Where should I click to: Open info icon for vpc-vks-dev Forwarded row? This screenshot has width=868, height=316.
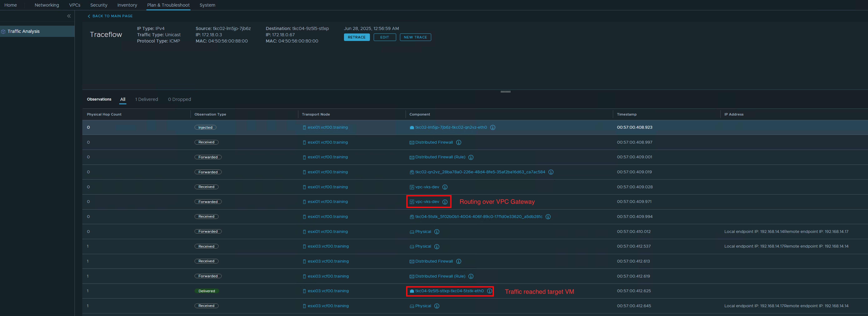445,202
